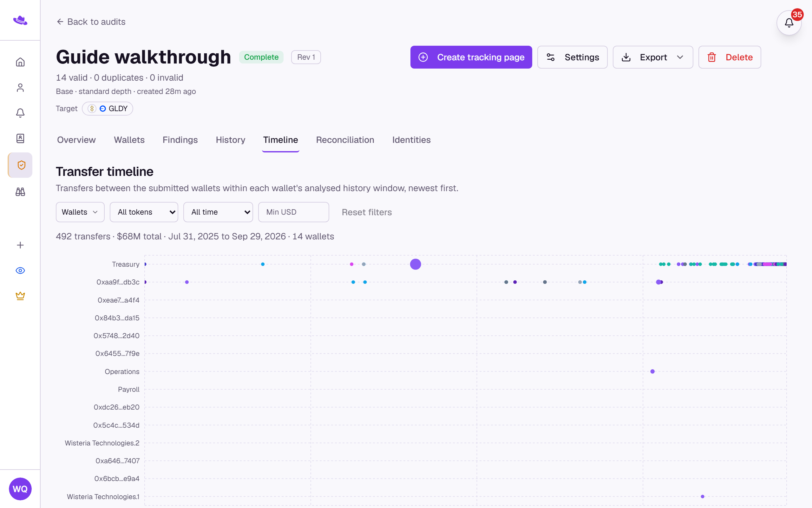Open notifications bell with 35 badge

(x=789, y=23)
